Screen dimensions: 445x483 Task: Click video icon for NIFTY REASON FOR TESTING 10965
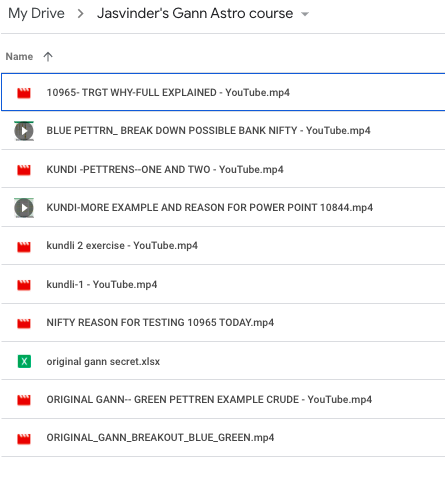24,323
